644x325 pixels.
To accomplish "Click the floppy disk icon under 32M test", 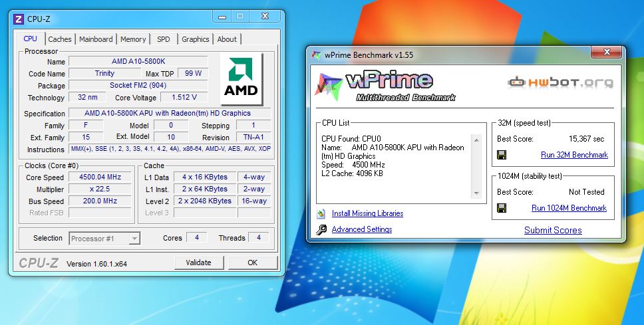I will (x=502, y=155).
